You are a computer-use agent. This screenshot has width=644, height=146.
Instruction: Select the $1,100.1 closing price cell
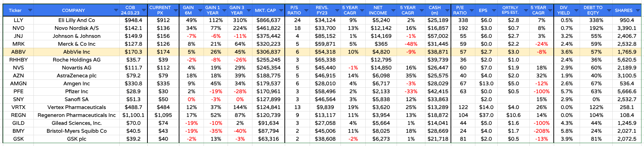[133, 115]
